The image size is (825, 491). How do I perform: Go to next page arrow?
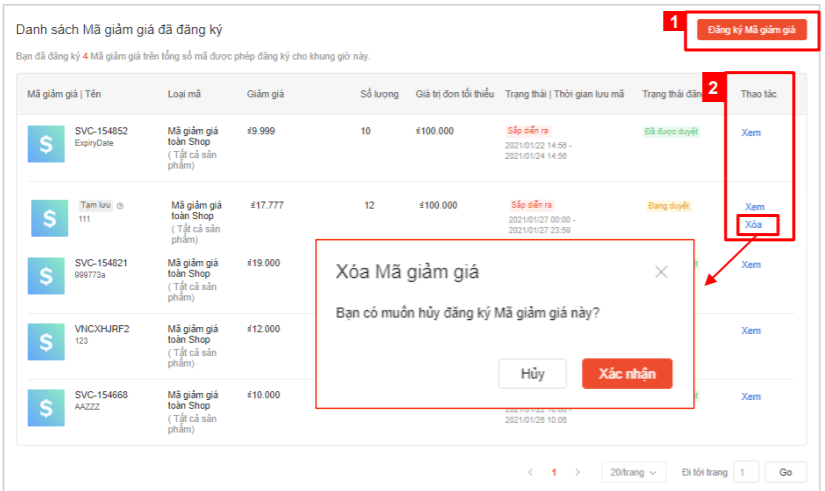pyautogui.click(x=577, y=472)
